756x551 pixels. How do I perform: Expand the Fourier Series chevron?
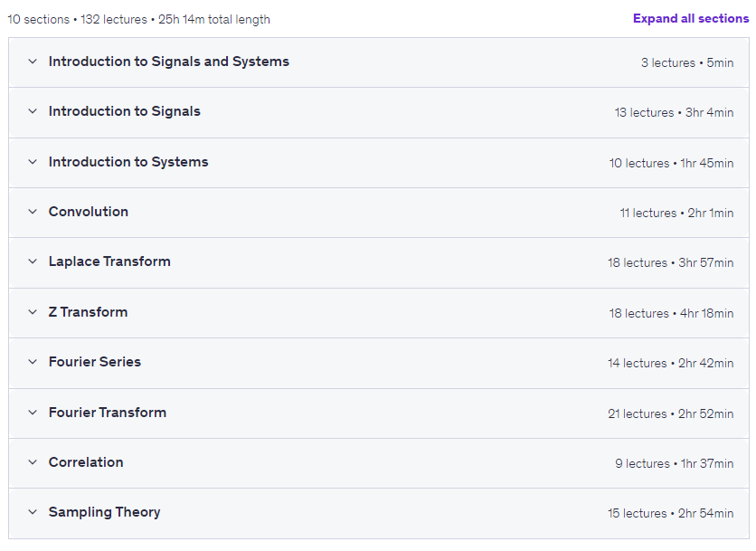33,362
